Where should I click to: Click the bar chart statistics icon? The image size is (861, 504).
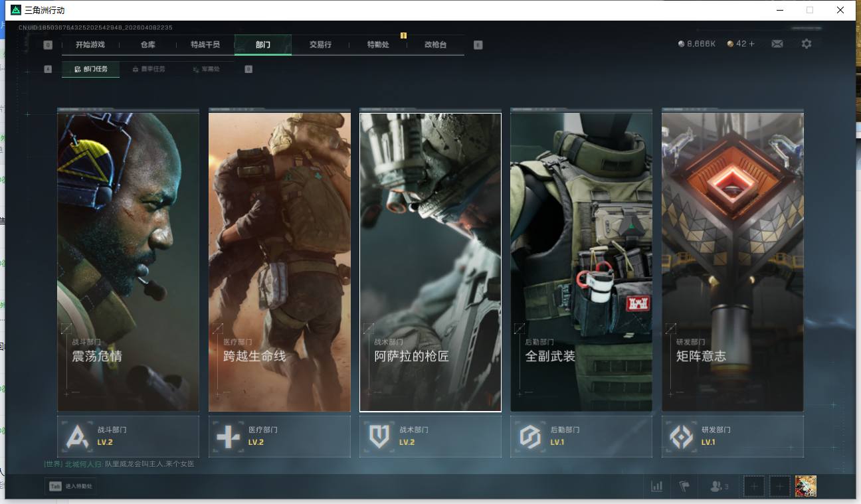pyautogui.click(x=656, y=486)
